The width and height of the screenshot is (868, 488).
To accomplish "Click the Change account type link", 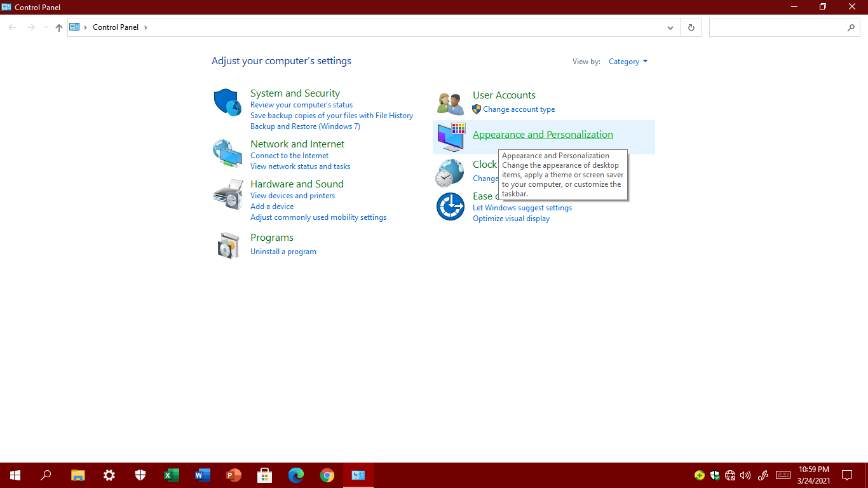I will point(519,109).
